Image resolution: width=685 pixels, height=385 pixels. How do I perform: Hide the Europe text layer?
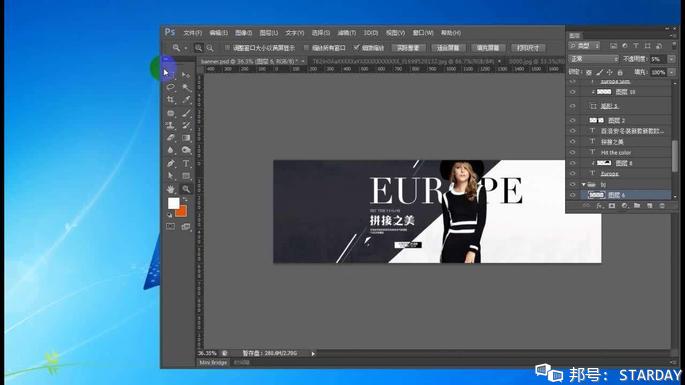[x=573, y=173]
